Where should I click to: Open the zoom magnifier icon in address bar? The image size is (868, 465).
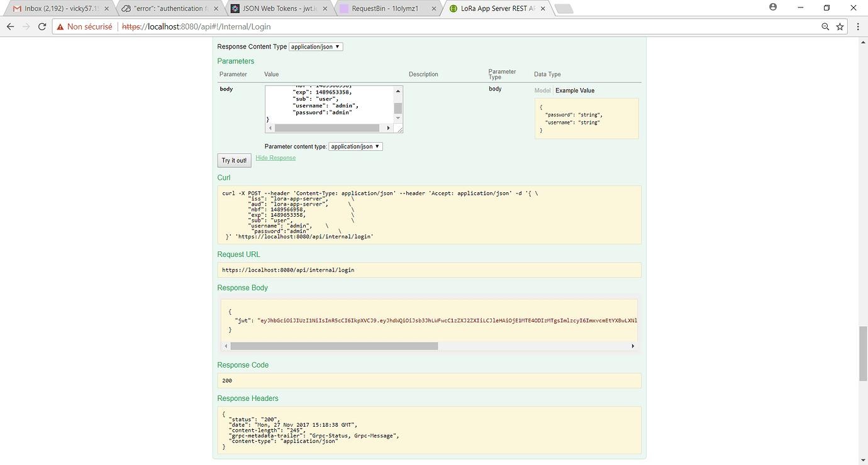(x=825, y=27)
